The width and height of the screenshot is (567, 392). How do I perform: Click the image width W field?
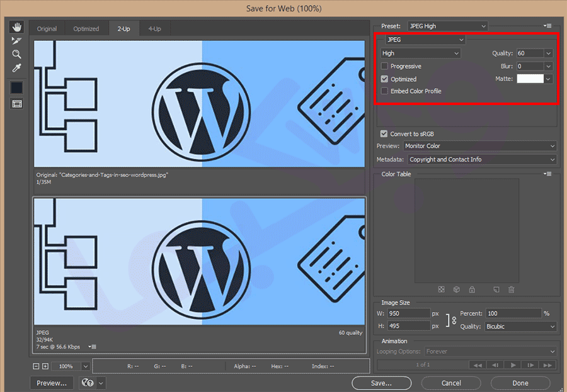(409, 313)
